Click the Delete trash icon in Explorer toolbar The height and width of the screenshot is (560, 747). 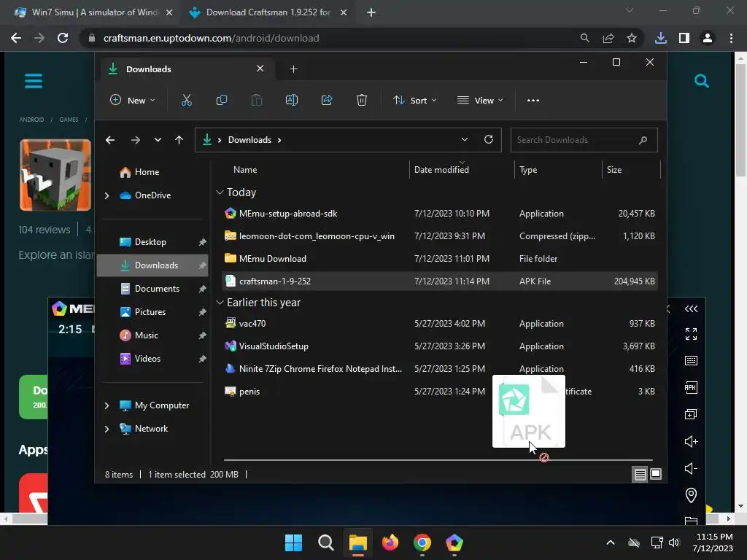pos(362,100)
